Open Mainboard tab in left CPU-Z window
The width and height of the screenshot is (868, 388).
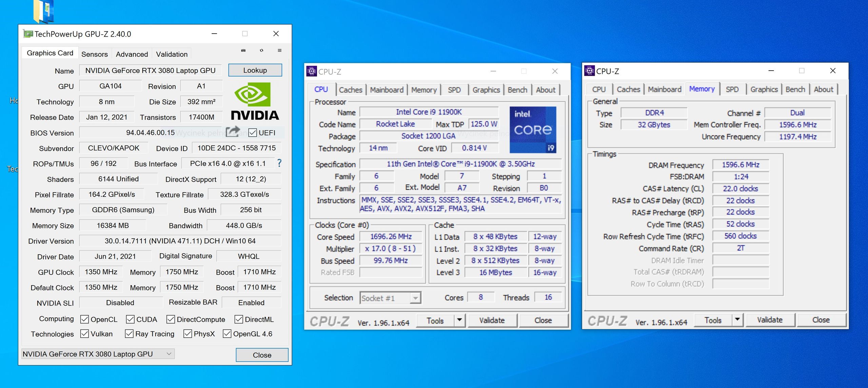click(387, 90)
